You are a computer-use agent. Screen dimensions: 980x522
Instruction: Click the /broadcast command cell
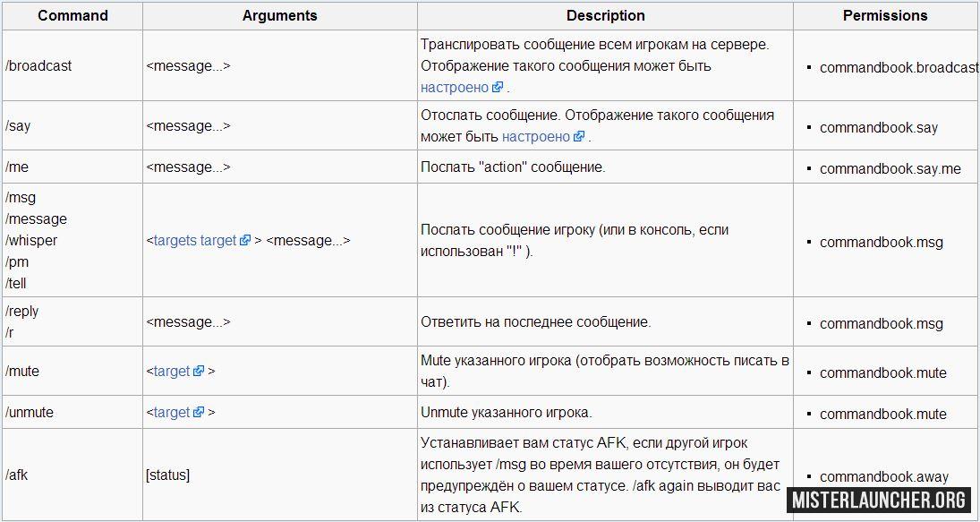point(72,65)
